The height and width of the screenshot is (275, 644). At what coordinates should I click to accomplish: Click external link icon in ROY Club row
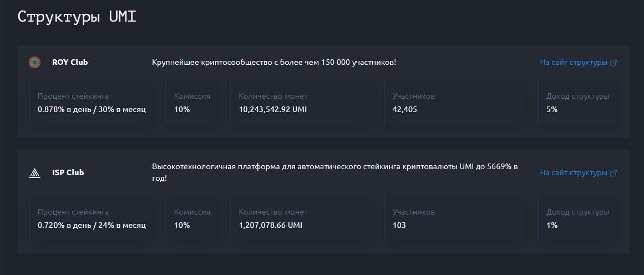pyautogui.click(x=613, y=63)
